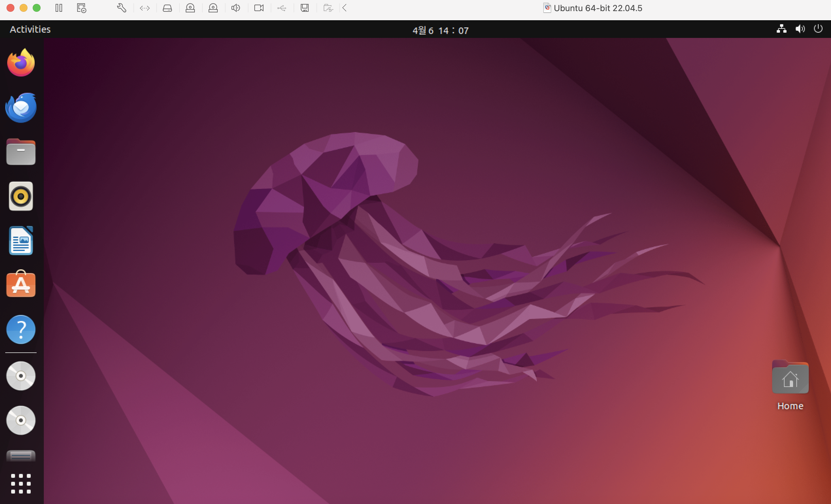Open LibreOffice Writer from the dock
This screenshot has width=831, height=504.
click(21, 241)
